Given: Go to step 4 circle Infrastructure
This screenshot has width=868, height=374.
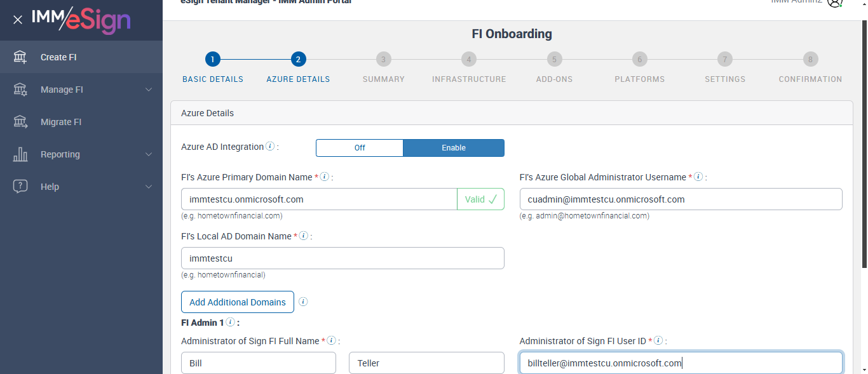Looking at the screenshot, I should (x=469, y=60).
